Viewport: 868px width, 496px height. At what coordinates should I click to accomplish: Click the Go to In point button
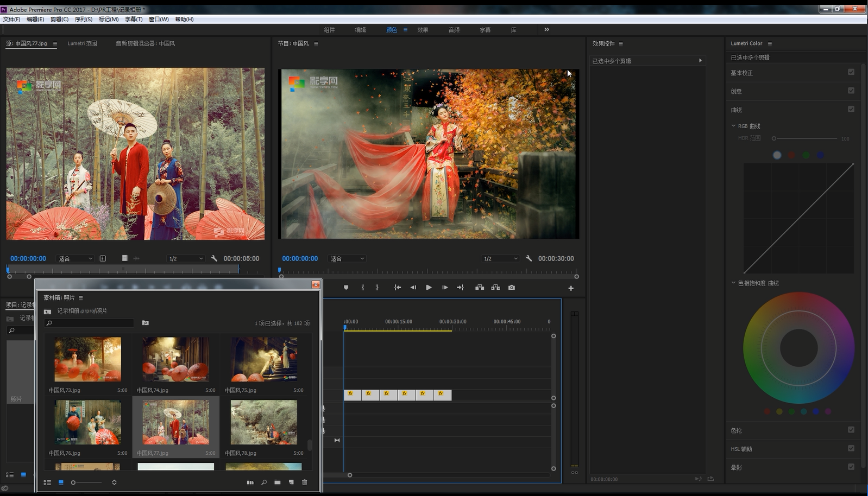click(x=398, y=288)
